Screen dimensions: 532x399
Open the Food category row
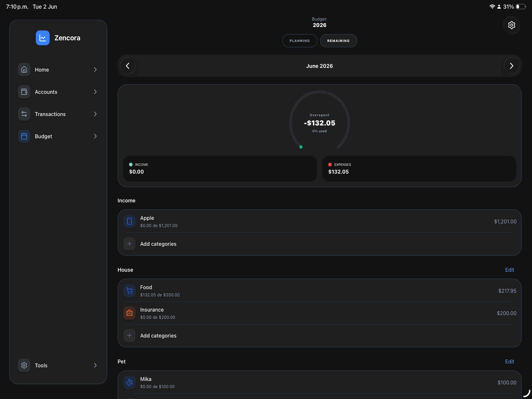tap(319, 291)
